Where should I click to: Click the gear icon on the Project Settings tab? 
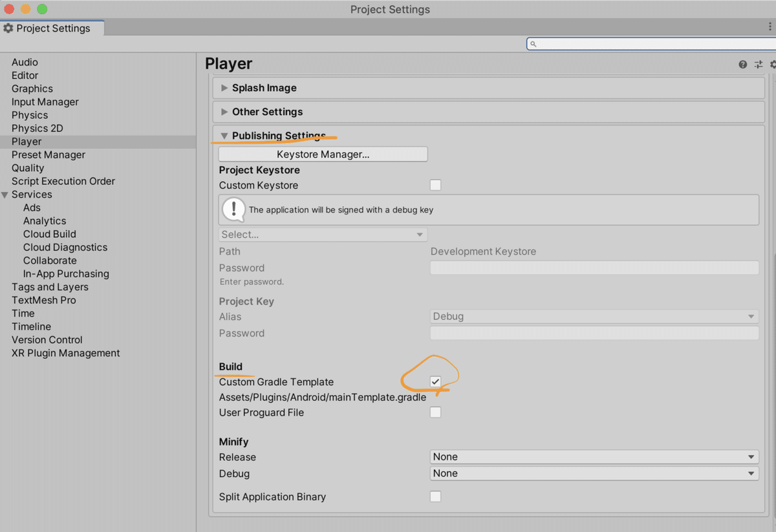coord(7,28)
